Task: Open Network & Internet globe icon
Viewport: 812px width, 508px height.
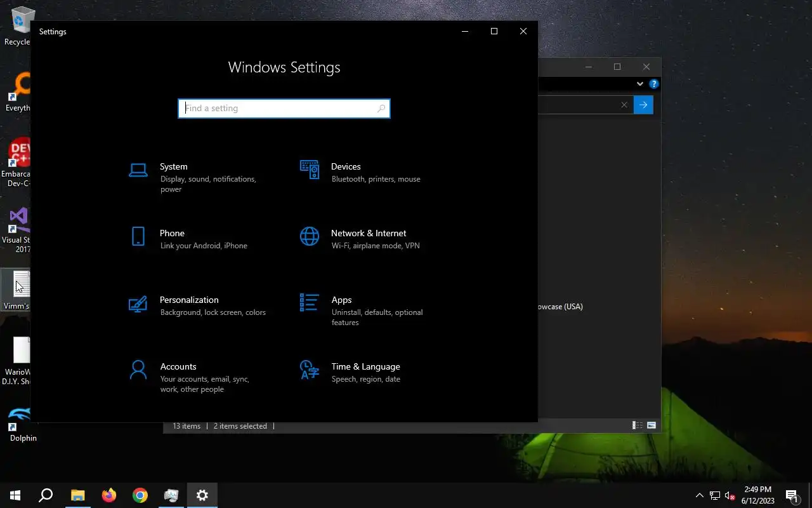Action: coord(310,236)
